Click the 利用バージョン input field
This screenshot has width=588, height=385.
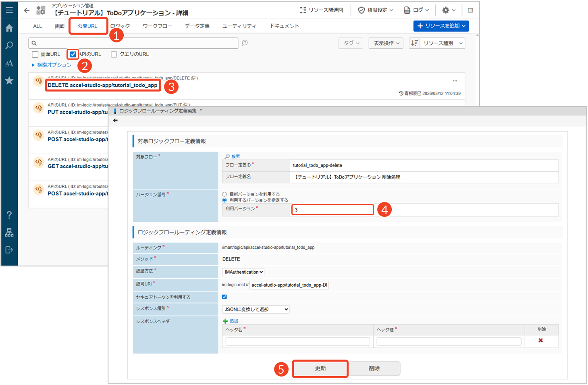coord(332,210)
